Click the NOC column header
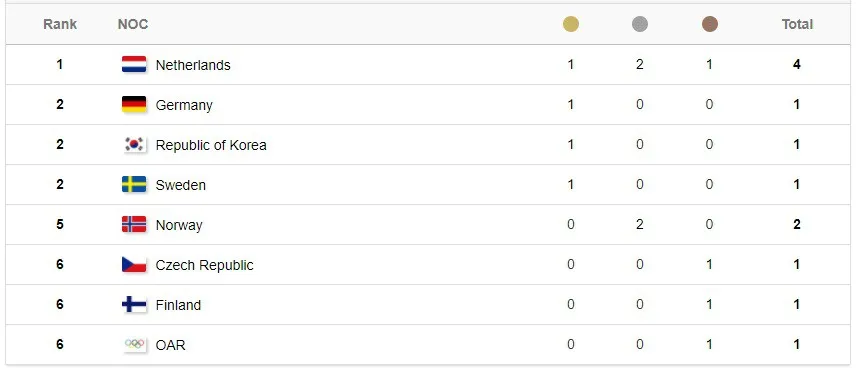This screenshot has width=857, height=371. coord(133,24)
